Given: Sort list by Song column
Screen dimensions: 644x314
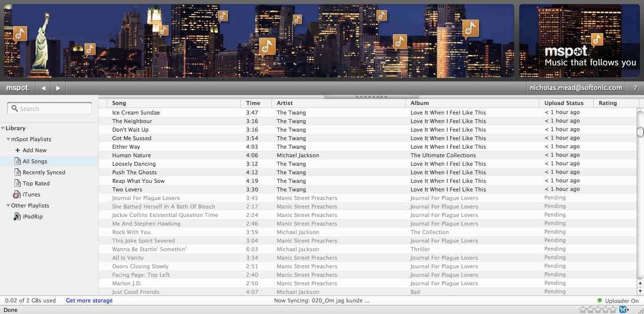Looking at the screenshot, I should [x=174, y=103].
